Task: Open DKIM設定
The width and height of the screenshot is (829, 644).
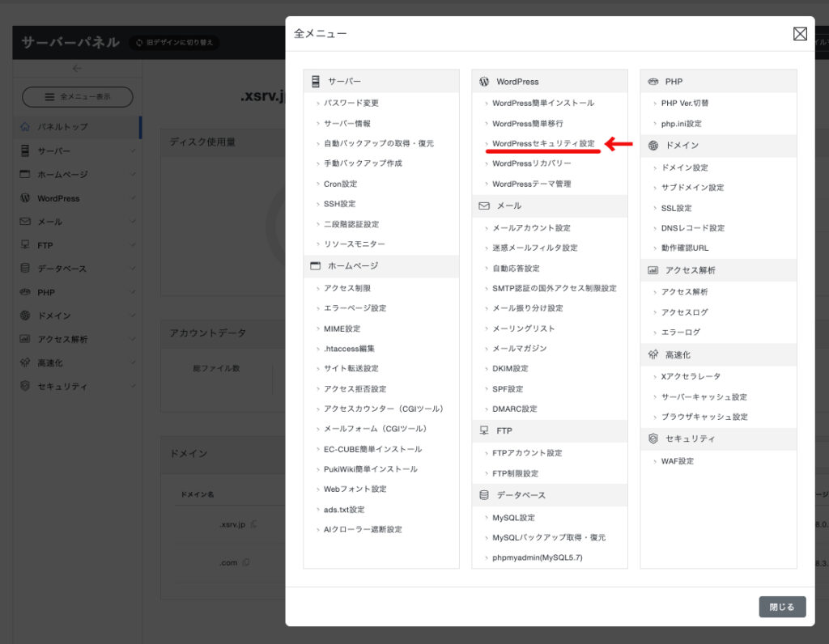Action: coord(510,368)
